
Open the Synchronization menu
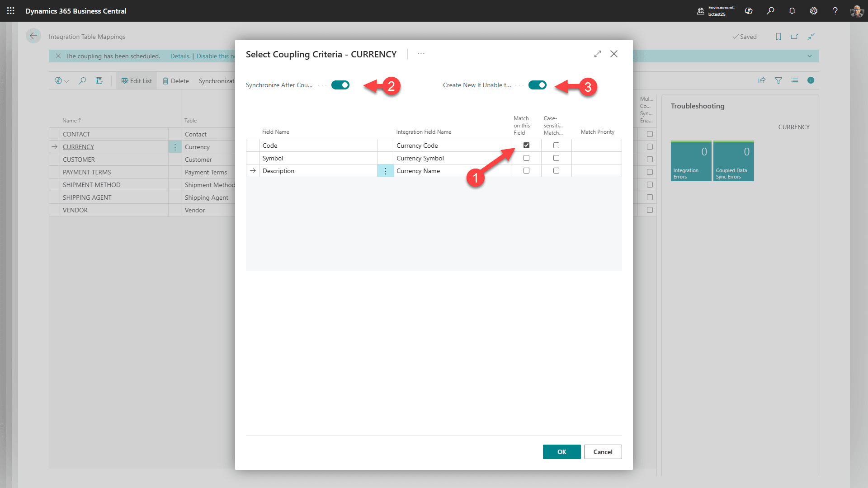coord(217,80)
